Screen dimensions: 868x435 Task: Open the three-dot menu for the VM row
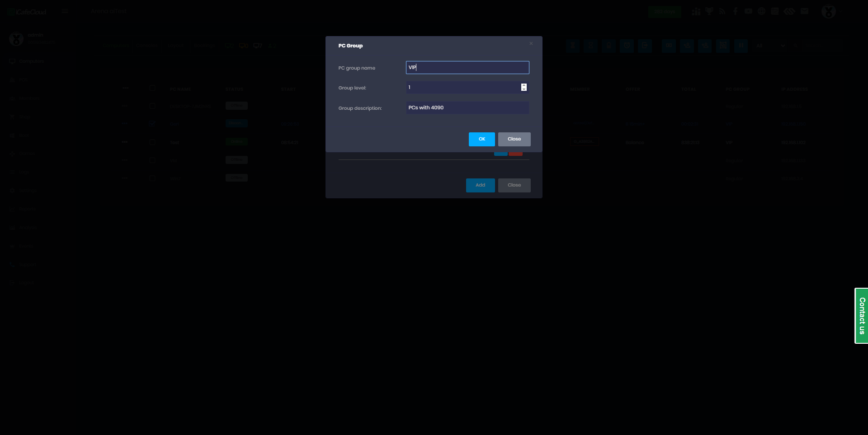pyautogui.click(x=125, y=160)
